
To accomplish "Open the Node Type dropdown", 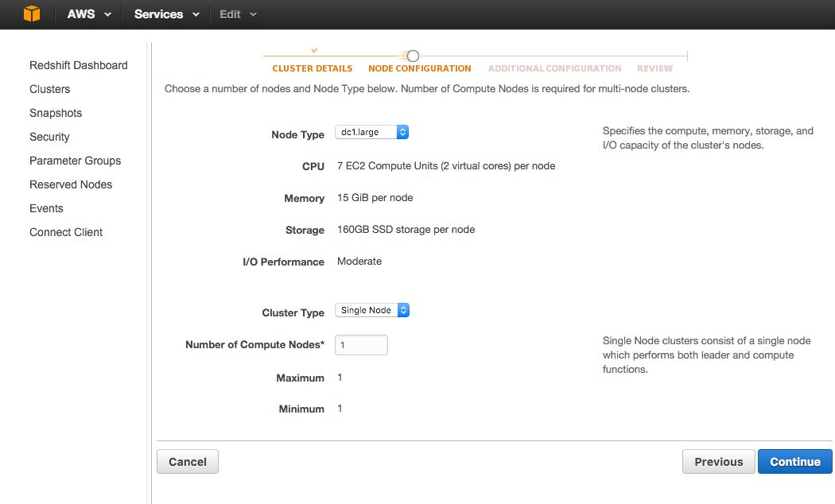I will [371, 133].
